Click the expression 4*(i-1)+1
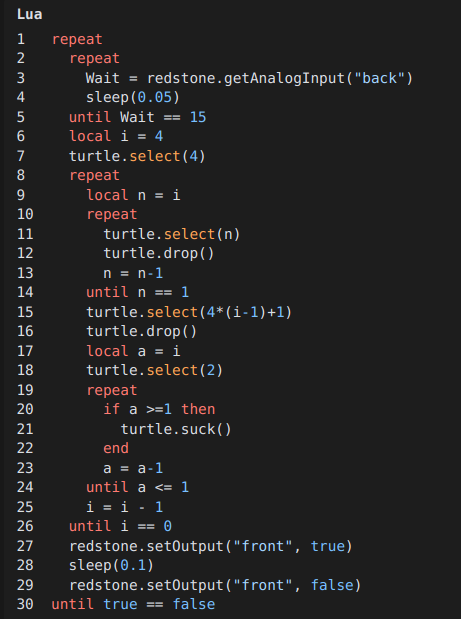The image size is (461, 619). click(245, 313)
